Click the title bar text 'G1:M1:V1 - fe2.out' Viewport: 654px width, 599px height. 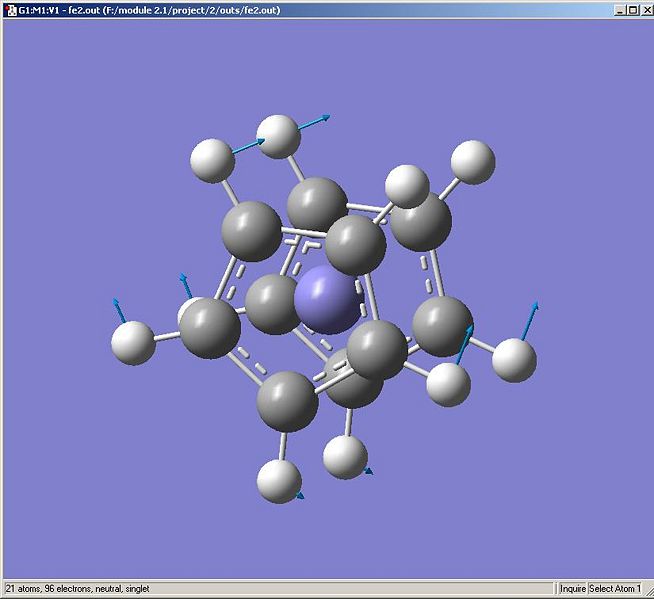coord(59,10)
